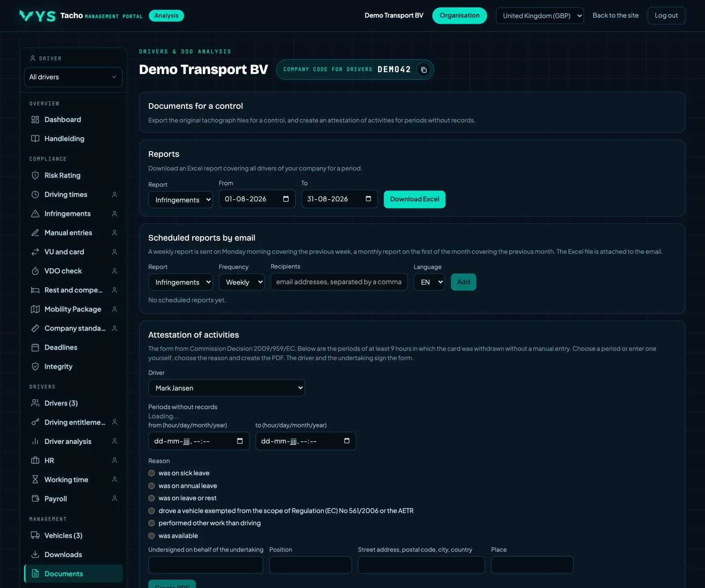Select 'drove a vehicle exempted' reason

(x=152, y=511)
